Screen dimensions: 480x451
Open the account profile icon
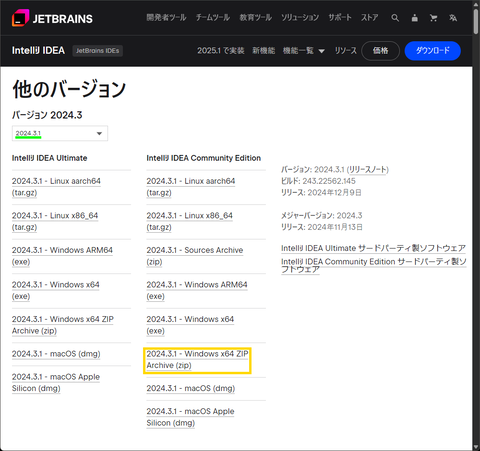[414, 18]
